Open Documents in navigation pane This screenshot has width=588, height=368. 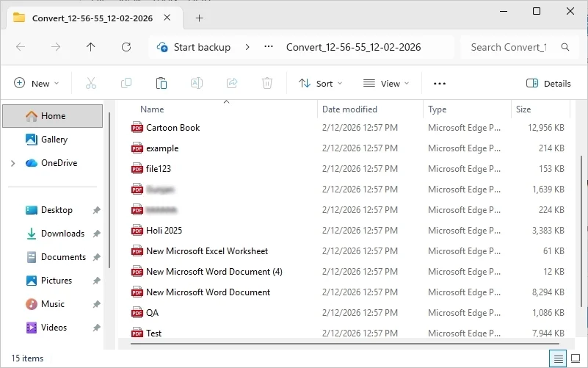(x=63, y=257)
